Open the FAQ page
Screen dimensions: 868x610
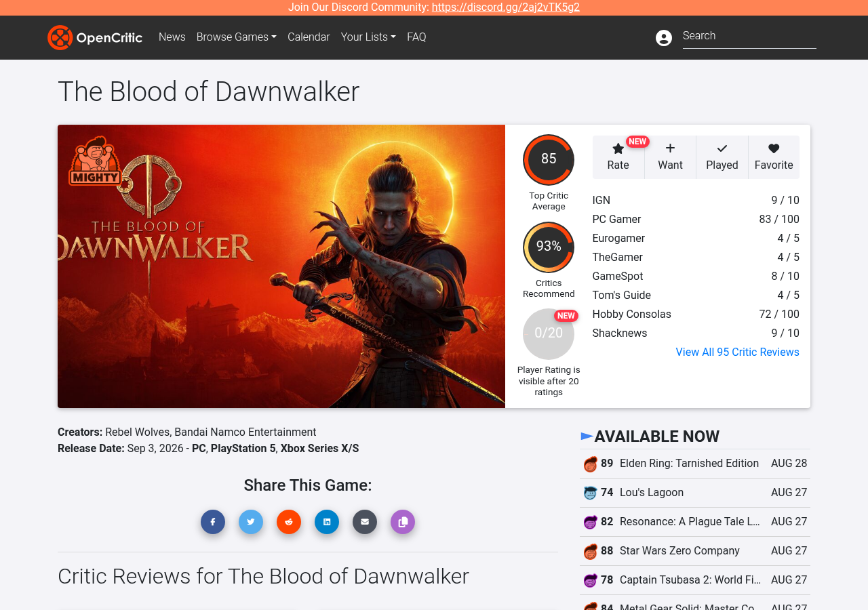click(416, 37)
